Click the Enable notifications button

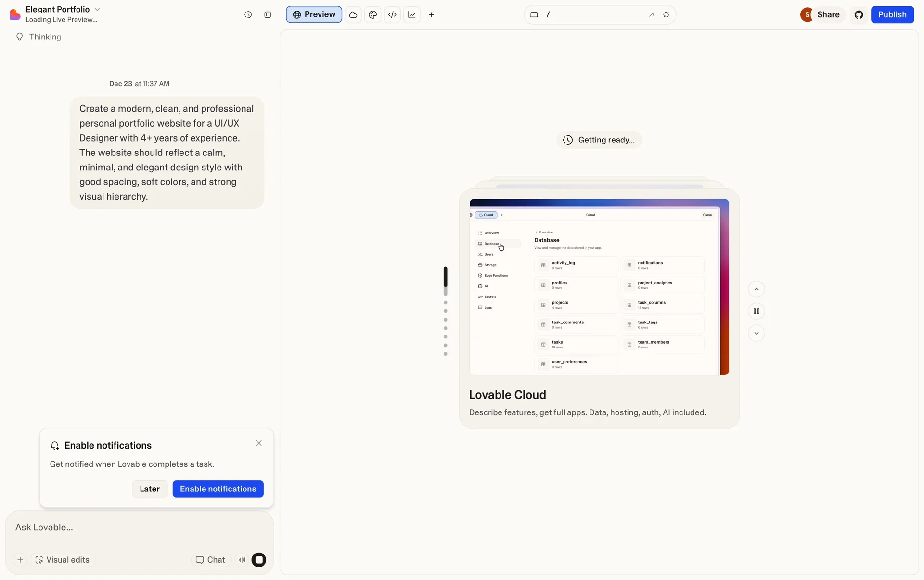(x=218, y=489)
